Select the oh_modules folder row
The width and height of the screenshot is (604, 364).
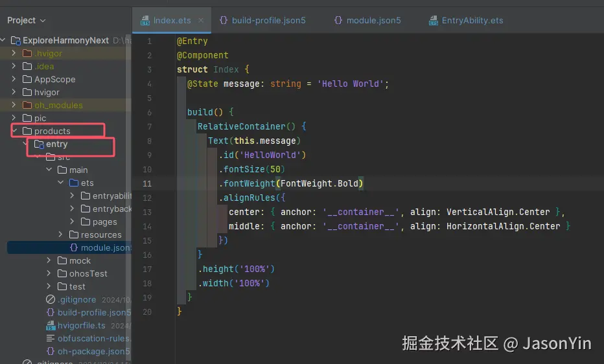pyautogui.click(x=65, y=105)
